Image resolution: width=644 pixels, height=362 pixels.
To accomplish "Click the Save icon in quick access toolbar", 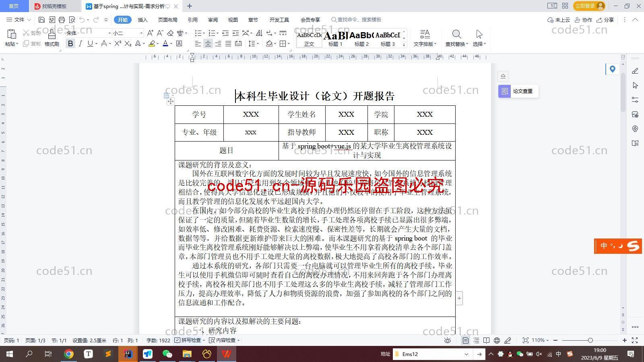I will point(41,20).
